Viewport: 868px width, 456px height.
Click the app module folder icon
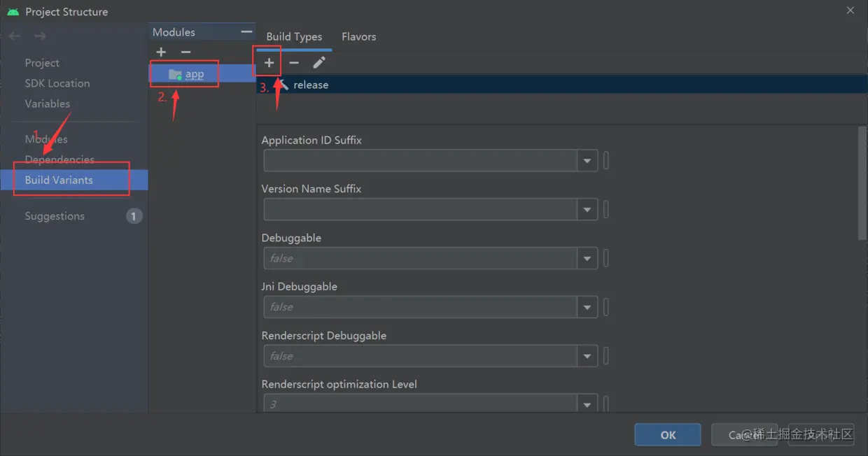coord(175,74)
